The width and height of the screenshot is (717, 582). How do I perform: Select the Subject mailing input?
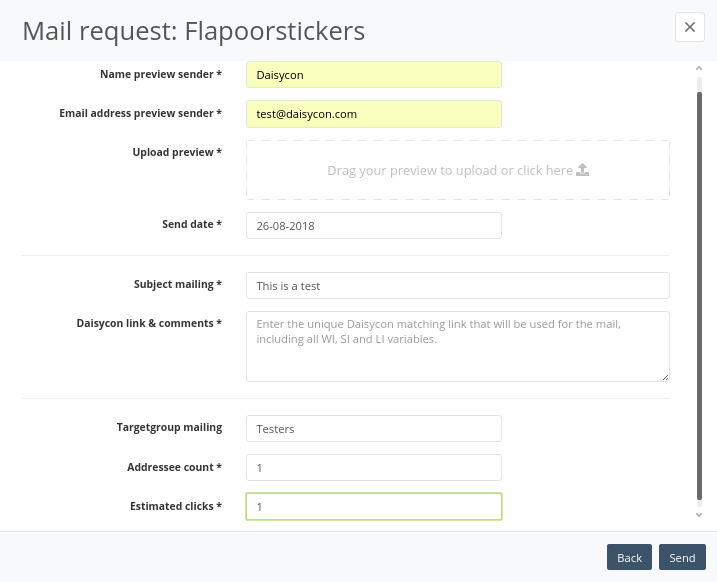(x=458, y=286)
